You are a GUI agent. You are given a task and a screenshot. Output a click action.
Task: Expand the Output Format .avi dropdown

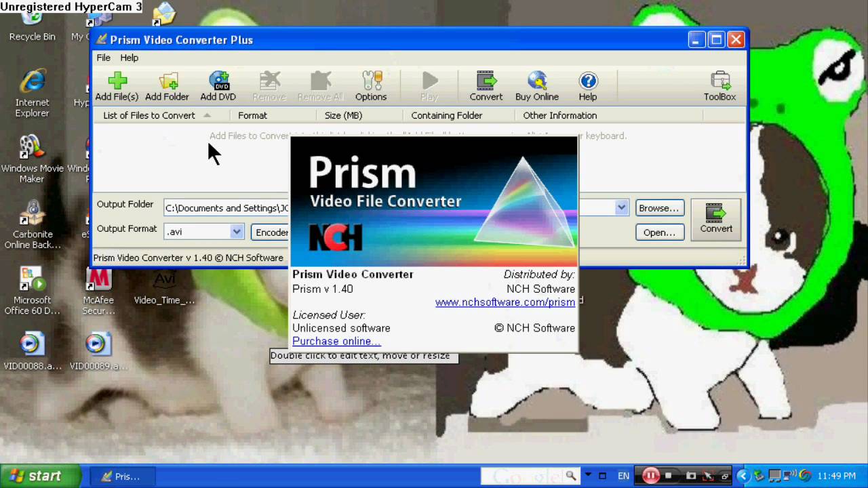[237, 232]
